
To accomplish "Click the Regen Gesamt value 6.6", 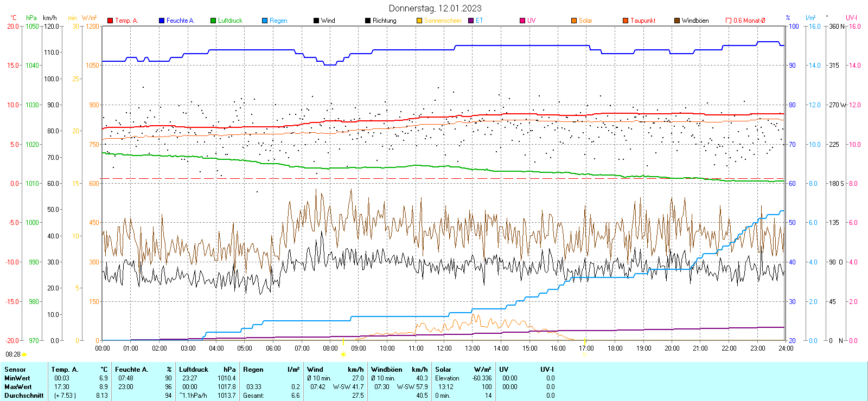I will (295, 396).
